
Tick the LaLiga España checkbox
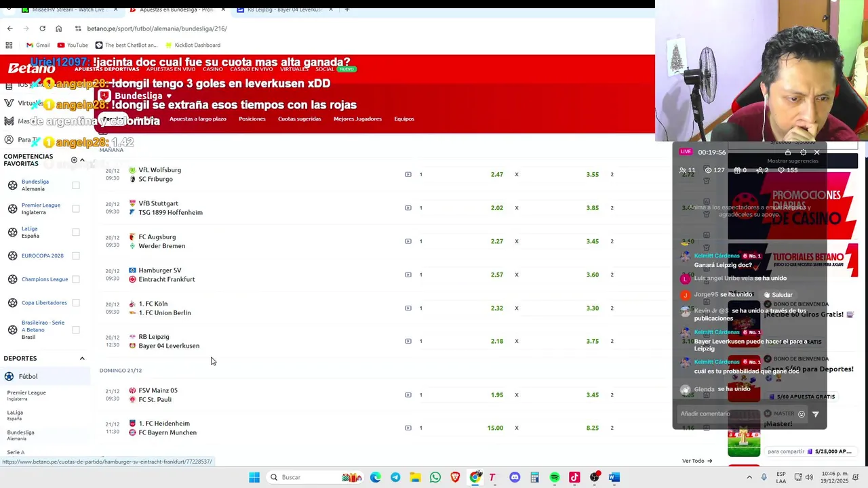point(76,232)
